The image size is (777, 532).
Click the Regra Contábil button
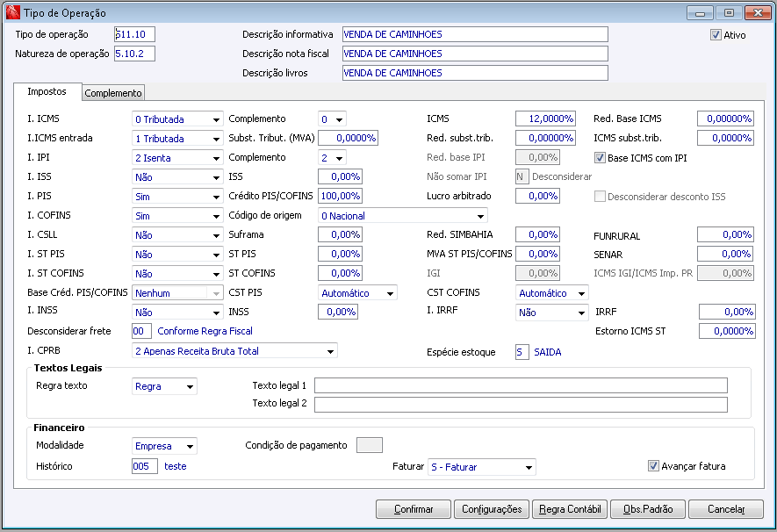[571, 509]
